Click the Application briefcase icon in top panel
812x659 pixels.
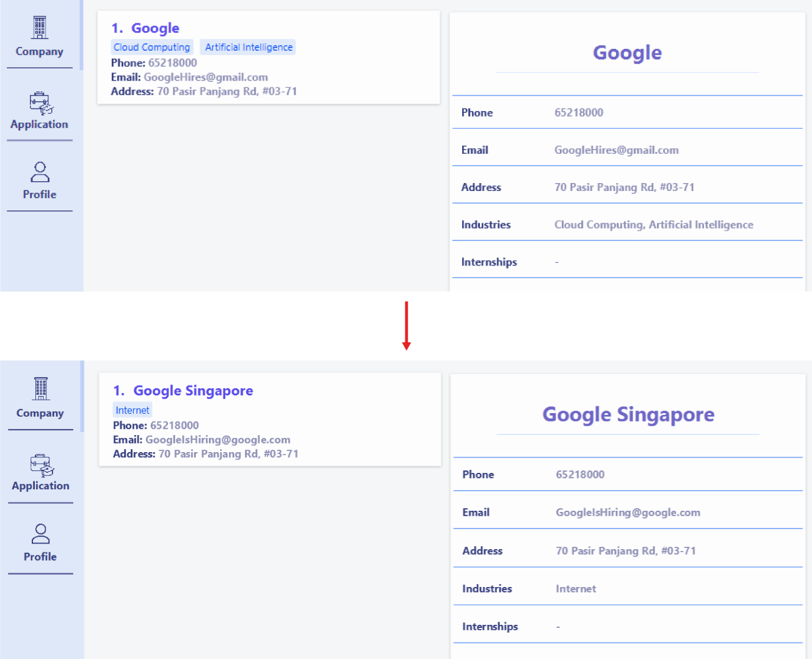coord(41,103)
